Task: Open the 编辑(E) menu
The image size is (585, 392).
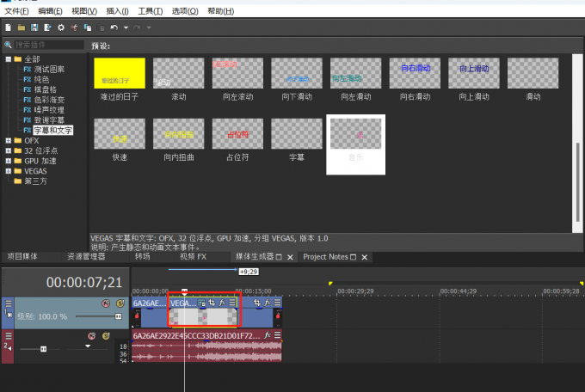Action: (50, 11)
